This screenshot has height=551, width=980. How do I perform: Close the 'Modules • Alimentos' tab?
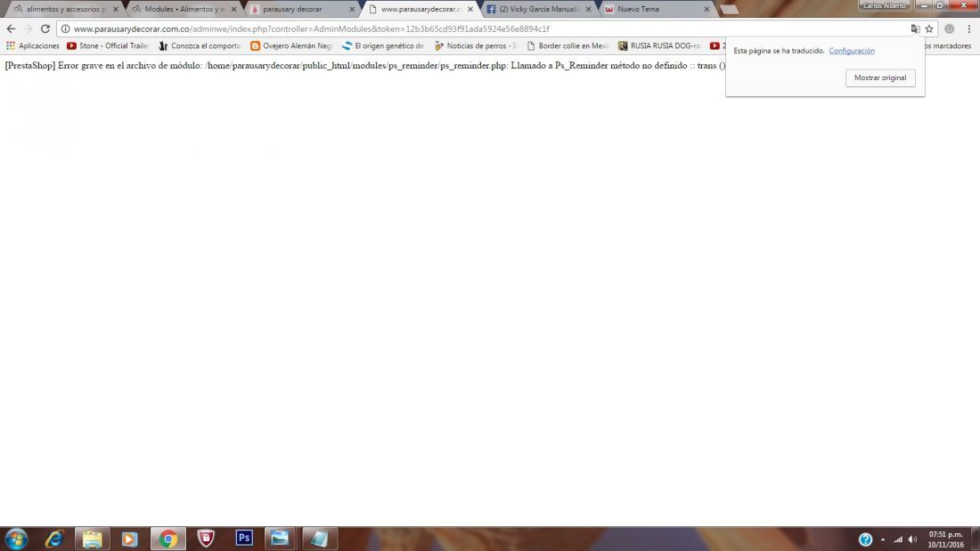pos(233,10)
